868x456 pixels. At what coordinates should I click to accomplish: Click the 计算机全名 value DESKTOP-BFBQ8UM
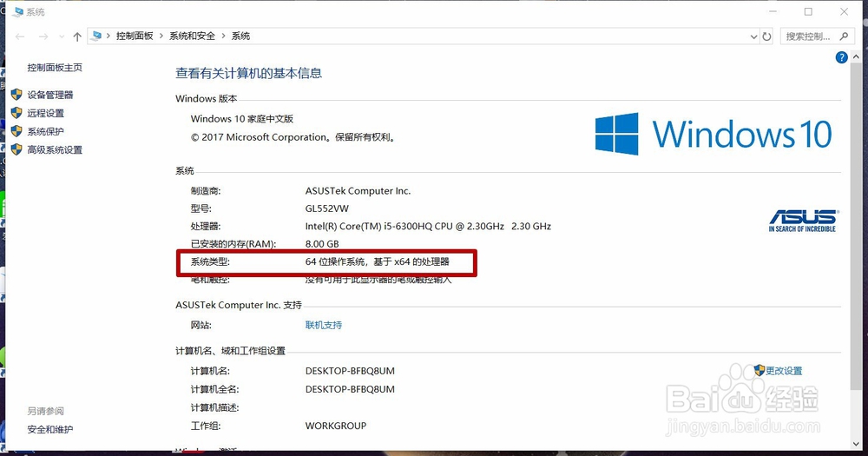[x=350, y=389]
